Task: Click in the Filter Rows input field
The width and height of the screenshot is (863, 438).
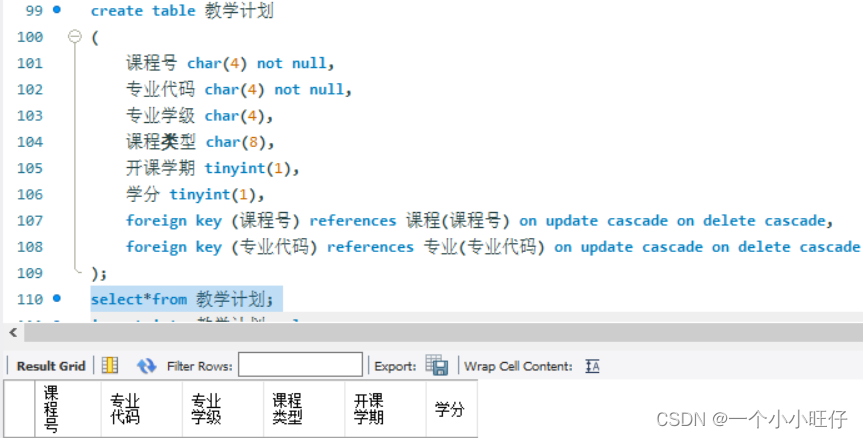Action: click(300, 365)
